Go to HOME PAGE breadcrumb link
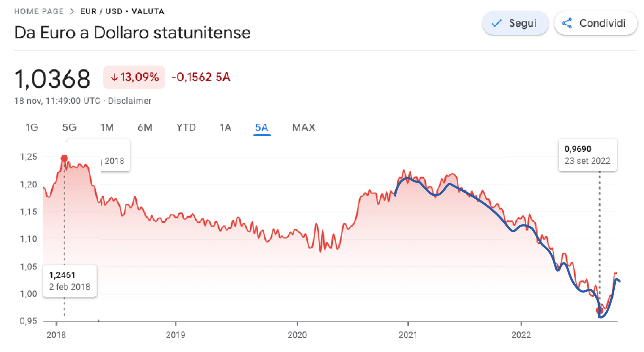 pos(39,11)
